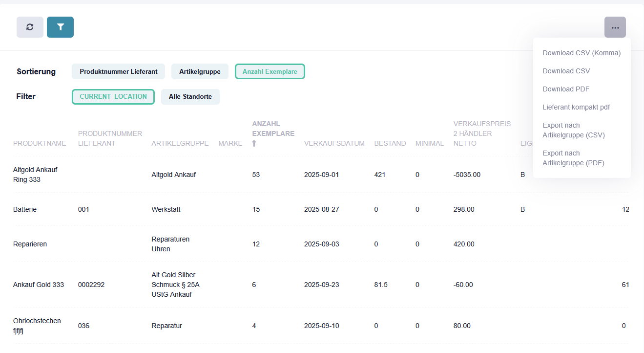
Task: Click the Produktname column header
Action: point(40,143)
